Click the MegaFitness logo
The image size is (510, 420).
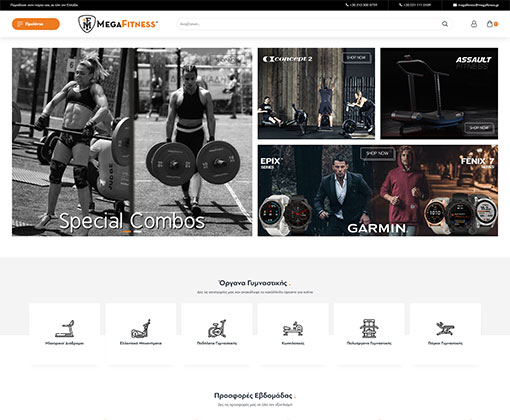click(118, 24)
